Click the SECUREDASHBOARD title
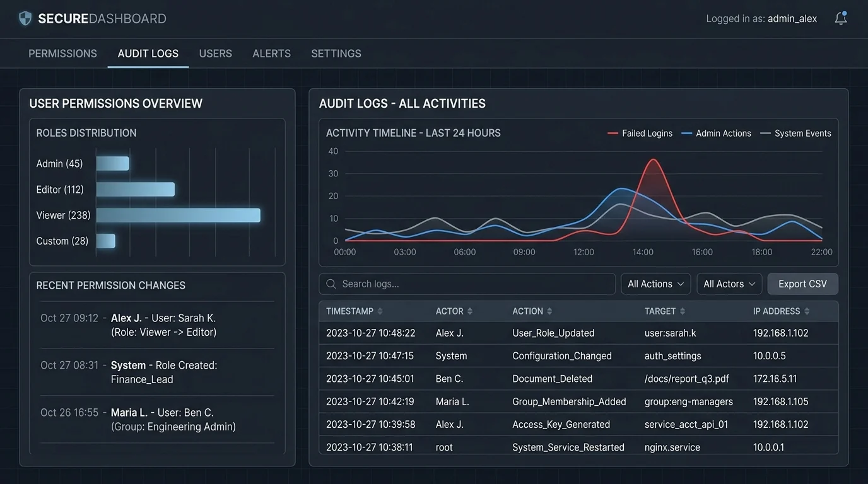 (102, 19)
